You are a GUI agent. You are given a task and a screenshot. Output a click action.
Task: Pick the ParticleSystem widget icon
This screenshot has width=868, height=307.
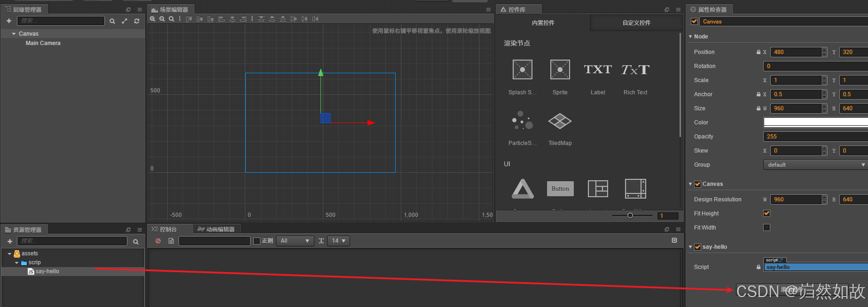[523, 121]
